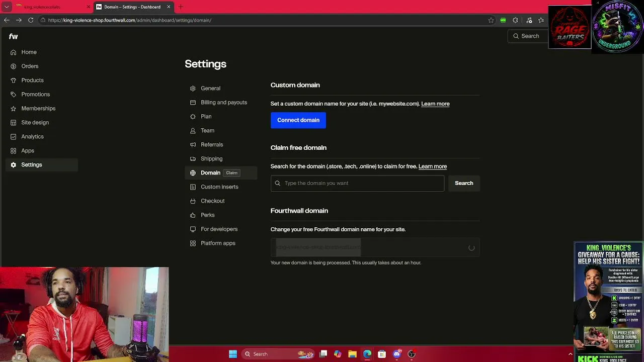Show hidden system tray icons chevron
Screen dimensions: 644x362
point(570,354)
